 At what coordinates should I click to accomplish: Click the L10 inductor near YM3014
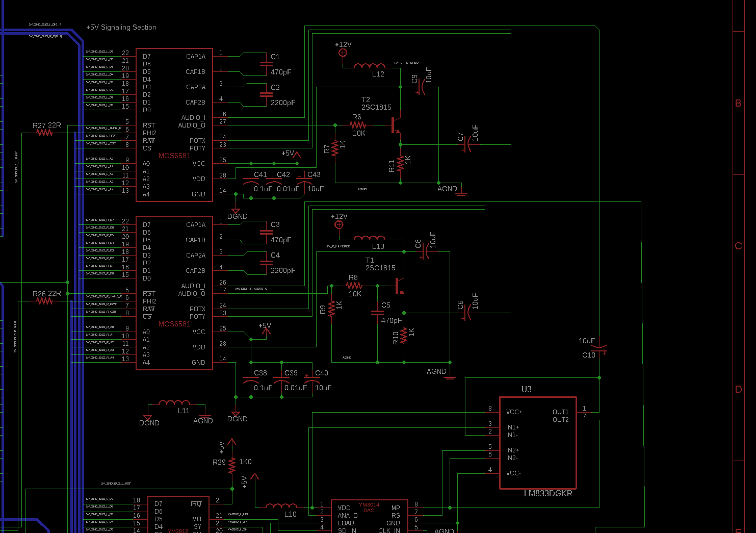coord(281,506)
